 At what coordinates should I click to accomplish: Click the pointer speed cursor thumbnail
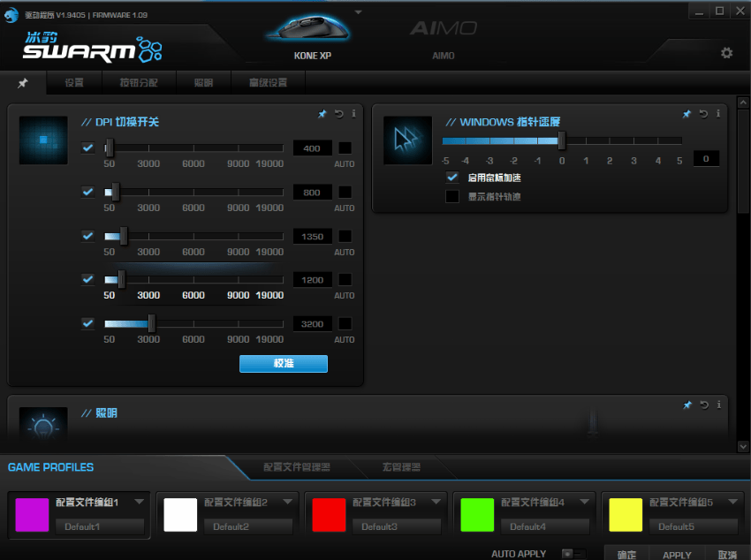pos(407,140)
